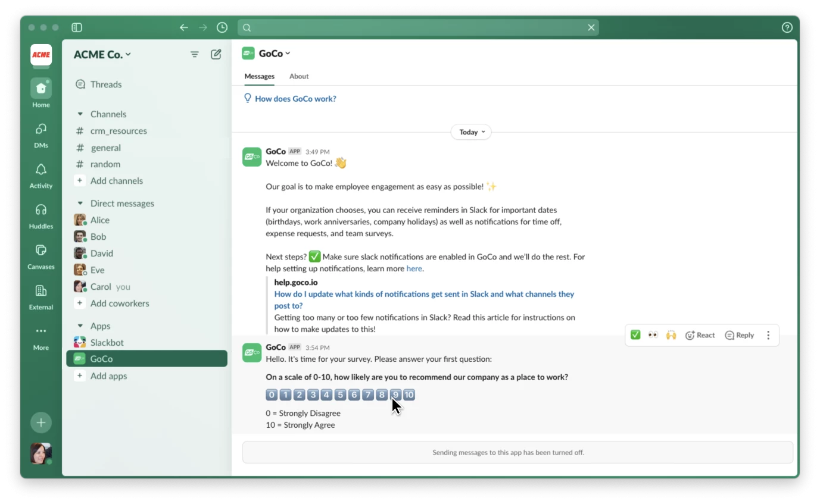Viewport: 820px width, 504px height.
Task: Open the Canvases icon in sidebar
Action: [40, 251]
